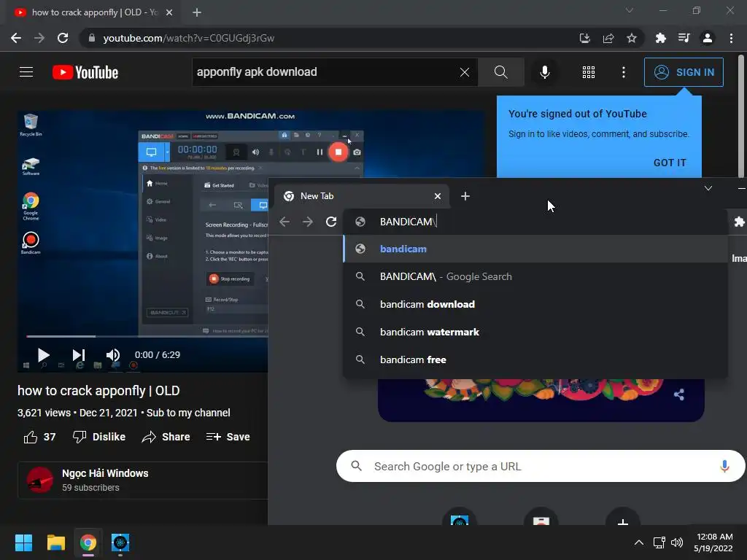The image size is (747, 560).
Task: Share the video
Action: [x=166, y=437]
